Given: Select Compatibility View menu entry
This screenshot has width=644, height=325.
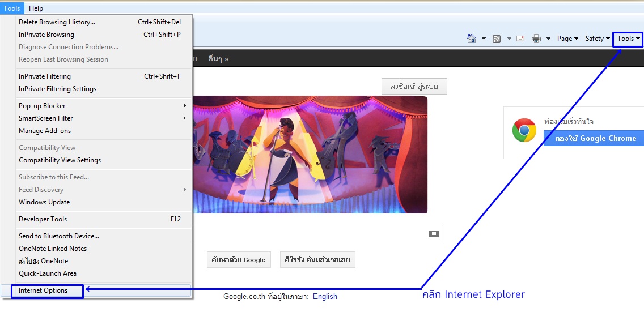Looking at the screenshot, I should coord(100,148).
